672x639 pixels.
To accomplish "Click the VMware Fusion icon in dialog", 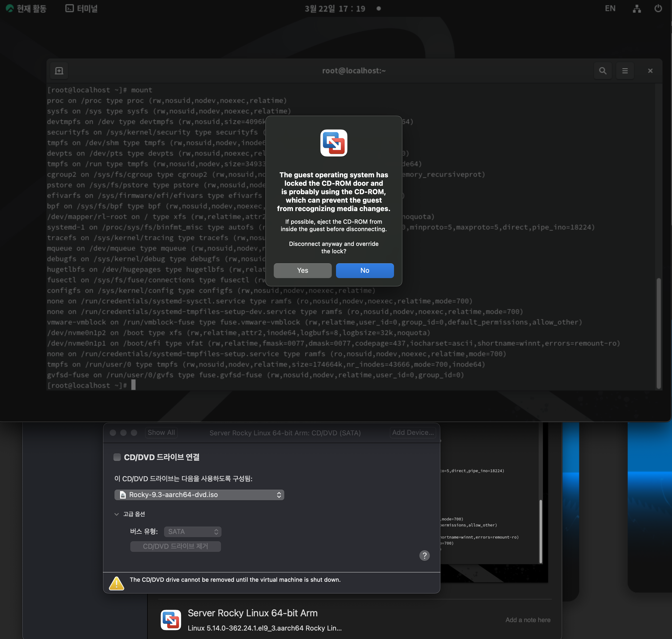I will 334,143.
